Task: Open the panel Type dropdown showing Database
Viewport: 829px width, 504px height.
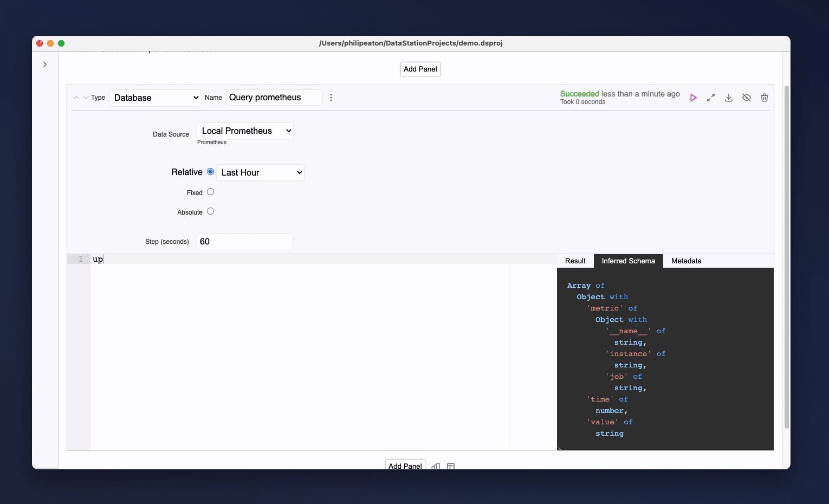Action: (x=155, y=98)
